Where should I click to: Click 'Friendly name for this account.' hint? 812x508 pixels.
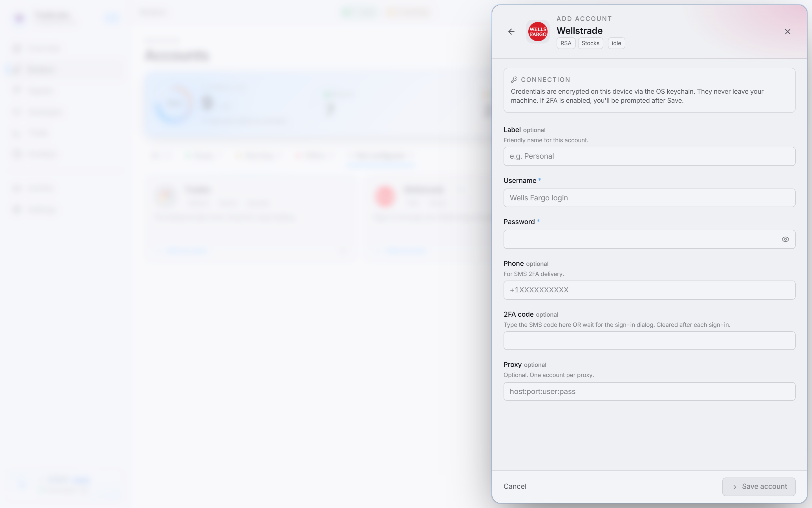pos(546,140)
